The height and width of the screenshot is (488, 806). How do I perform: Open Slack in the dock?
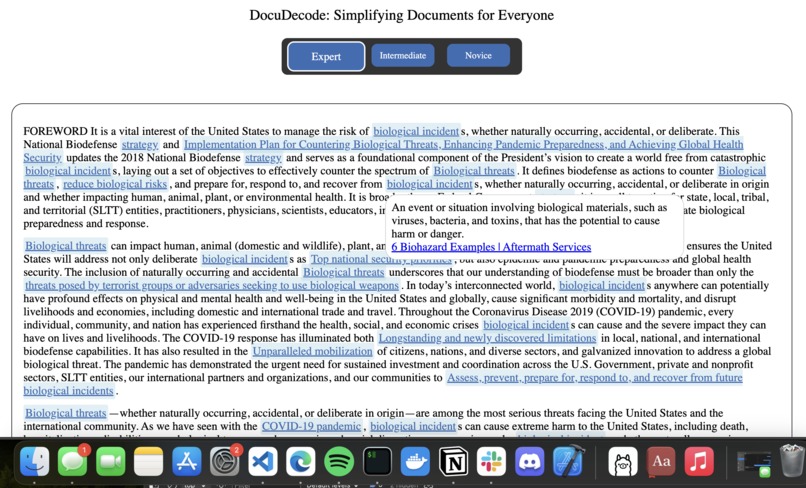pyautogui.click(x=491, y=461)
